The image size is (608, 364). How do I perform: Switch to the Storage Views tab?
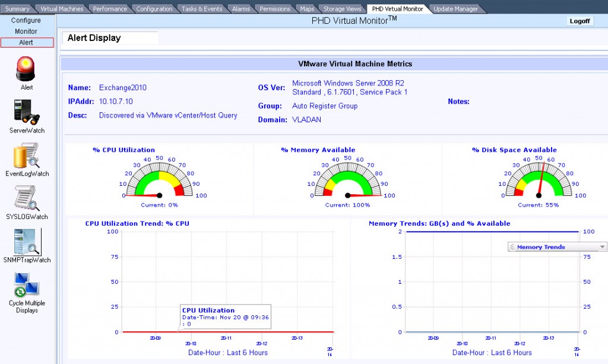pos(341,8)
